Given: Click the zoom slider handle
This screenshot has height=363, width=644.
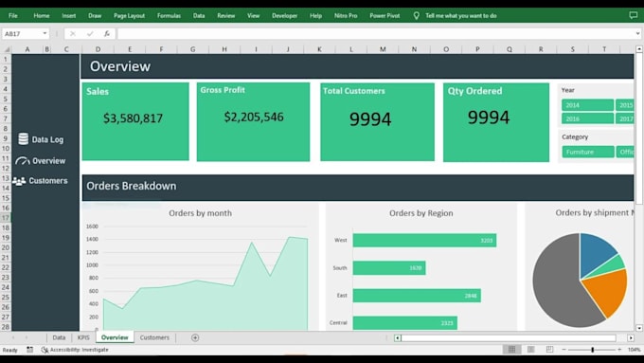Looking at the screenshot, I should click(592, 350).
